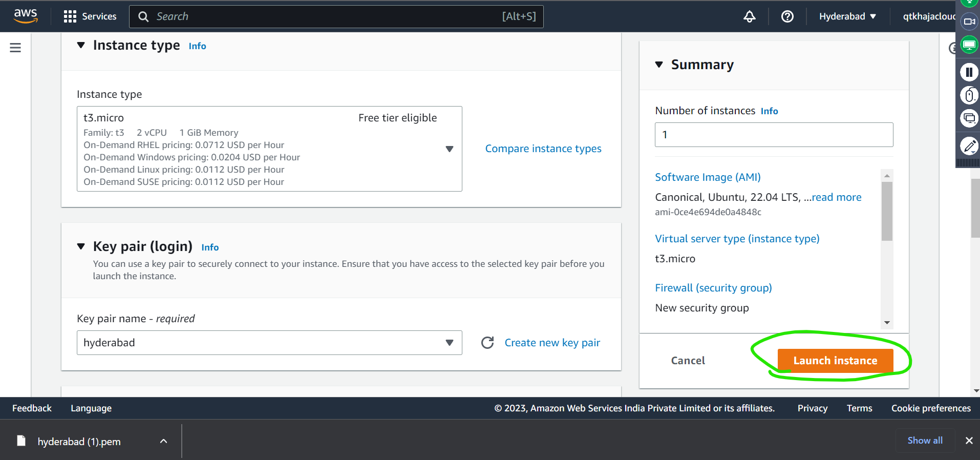Open the help question mark icon
This screenshot has height=460, width=980.
click(x=787, y=16)
